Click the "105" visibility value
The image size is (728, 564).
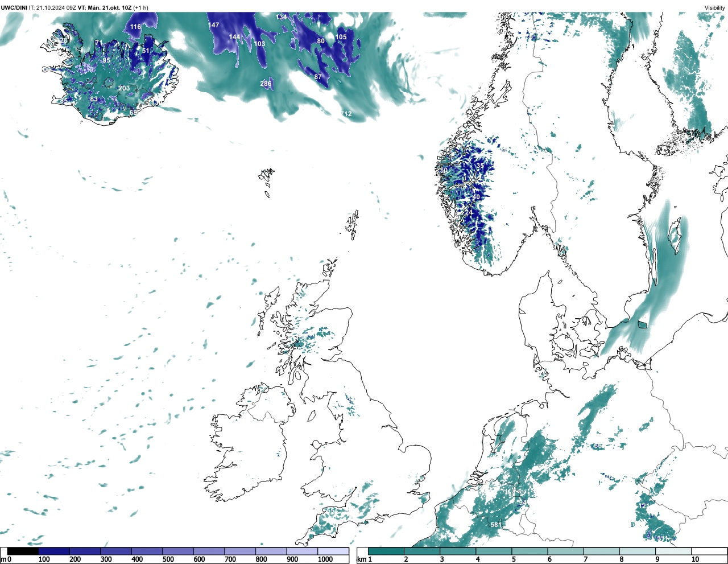pos(341,37)
